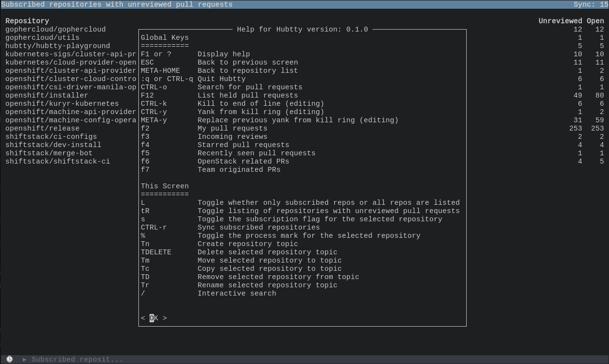This screenshot has height=364, width=609.
Task: Click the 'Back to previous screen' help line
Action: pos(248,62)
